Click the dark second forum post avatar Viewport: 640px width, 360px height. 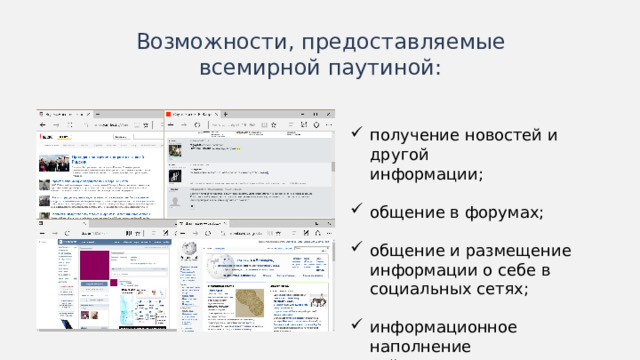(175, 176)
